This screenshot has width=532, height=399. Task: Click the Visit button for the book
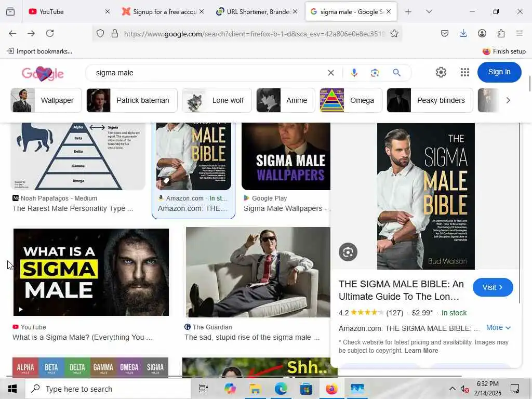pyautogui.click(x=493, y=287)
